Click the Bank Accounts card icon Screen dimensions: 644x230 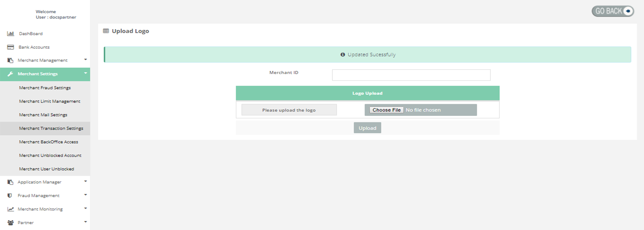pos(10,47)
